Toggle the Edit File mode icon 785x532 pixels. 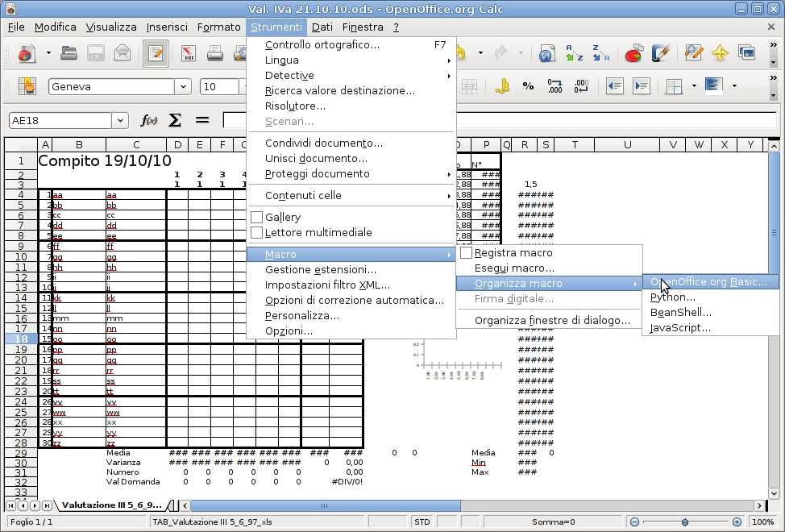tap(156, 53)
